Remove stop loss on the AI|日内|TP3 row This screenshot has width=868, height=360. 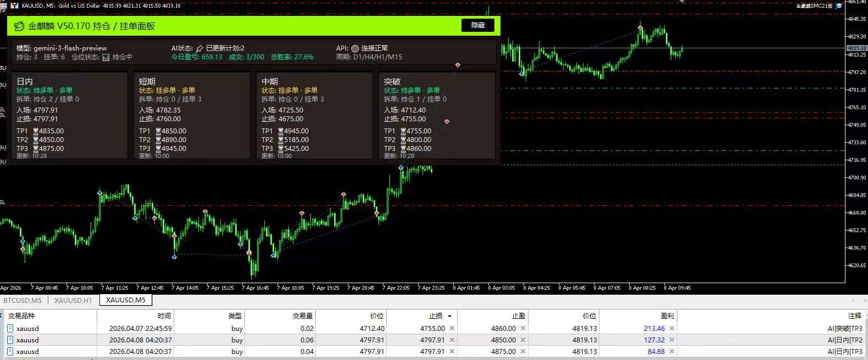[452, 351]
